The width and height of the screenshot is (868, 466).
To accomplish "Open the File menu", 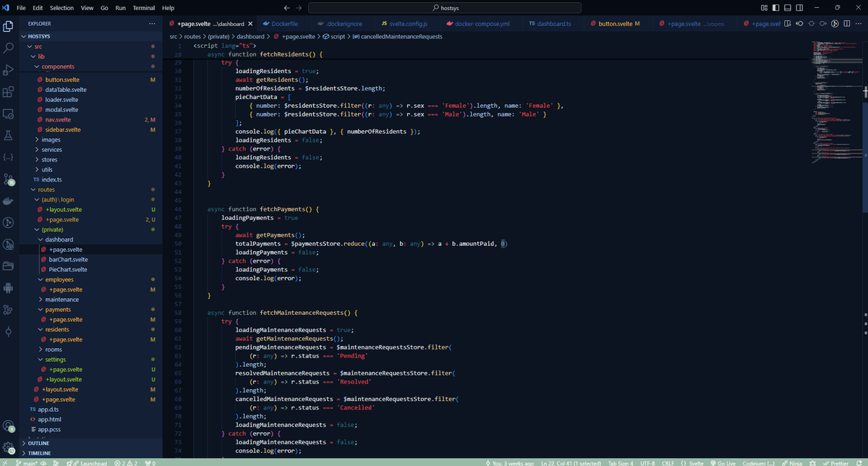I will (21, 7).
